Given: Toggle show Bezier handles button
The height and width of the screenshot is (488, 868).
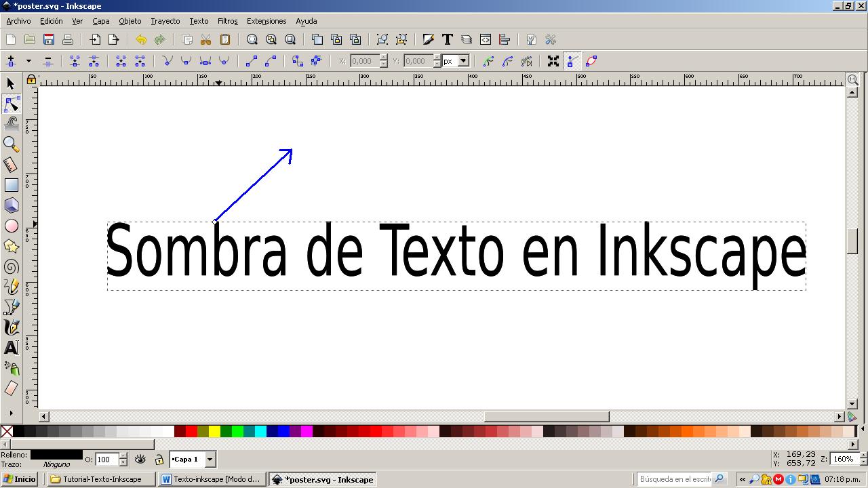Looking at the screenshot, I should [572, 61].
